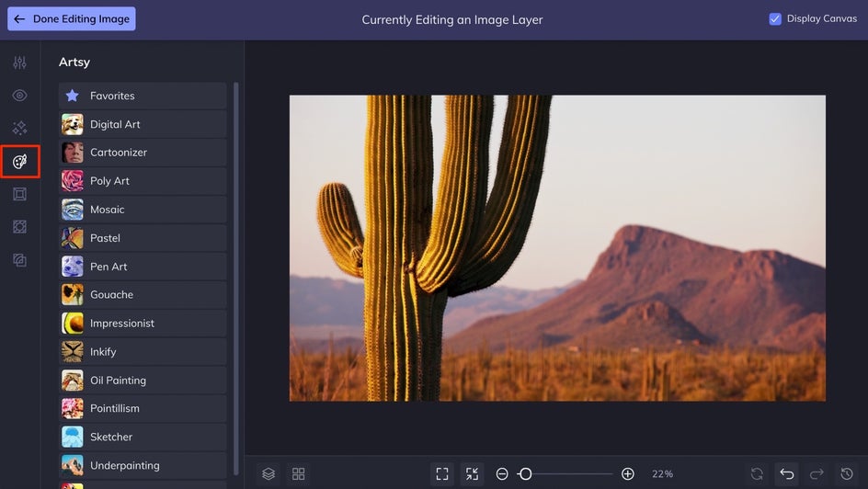Open the frames icon in sidebar
This screenshot has width=868, height=489.
(x=19, y=194)
